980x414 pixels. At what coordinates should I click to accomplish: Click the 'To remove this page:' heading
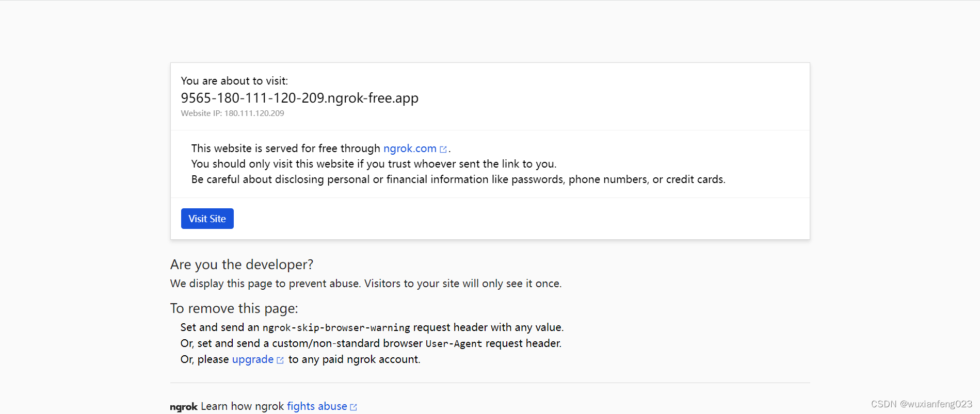234,308
